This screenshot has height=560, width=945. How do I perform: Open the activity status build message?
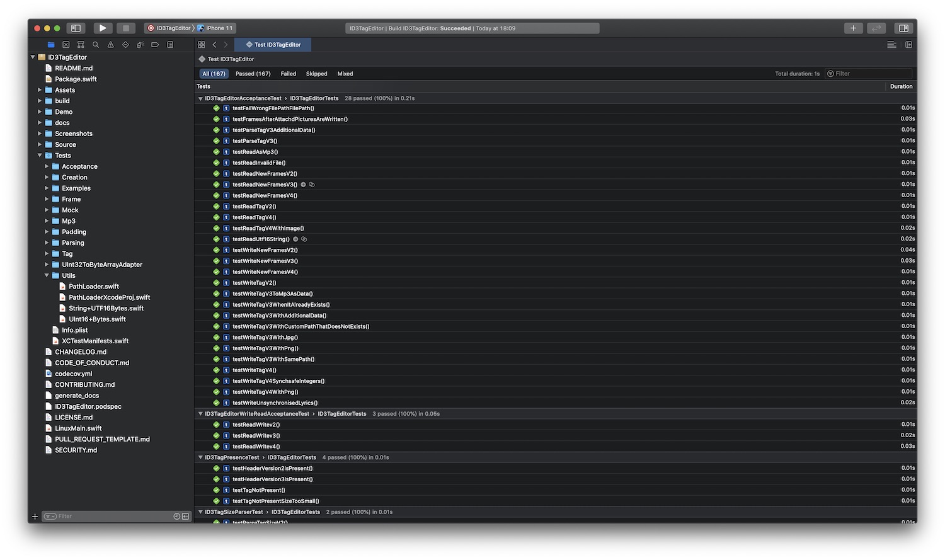click(472, 28)
